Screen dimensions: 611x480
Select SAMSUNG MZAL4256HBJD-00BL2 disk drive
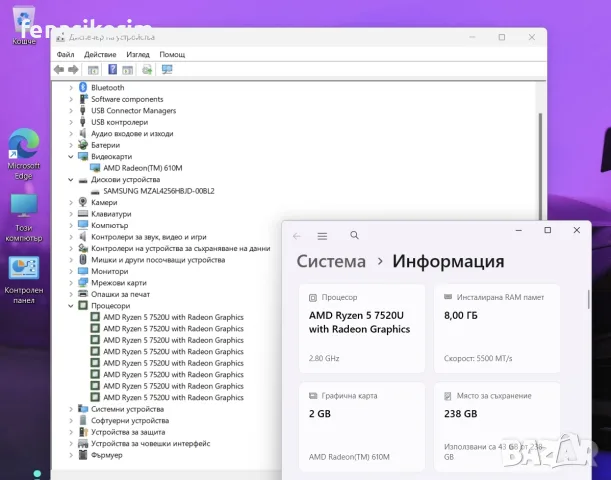point(159,191)
